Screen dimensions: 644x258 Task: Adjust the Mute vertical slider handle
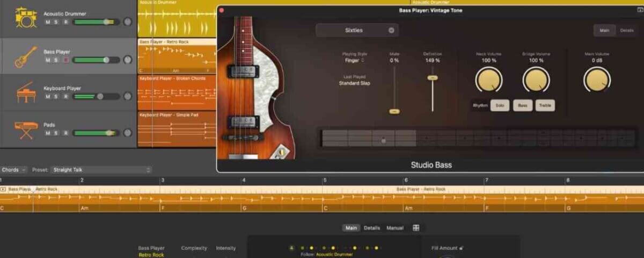coord(394,111)
